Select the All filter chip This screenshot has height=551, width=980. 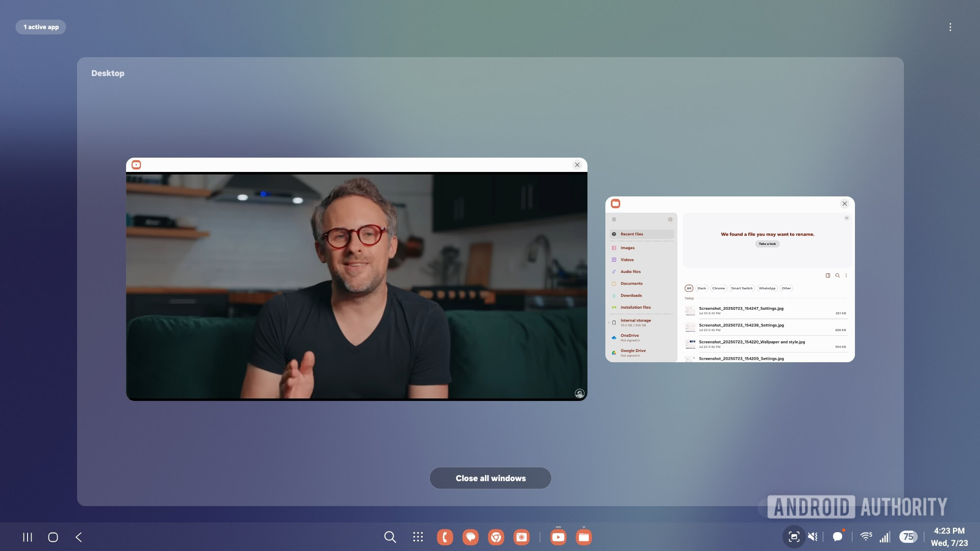point(689,288)
